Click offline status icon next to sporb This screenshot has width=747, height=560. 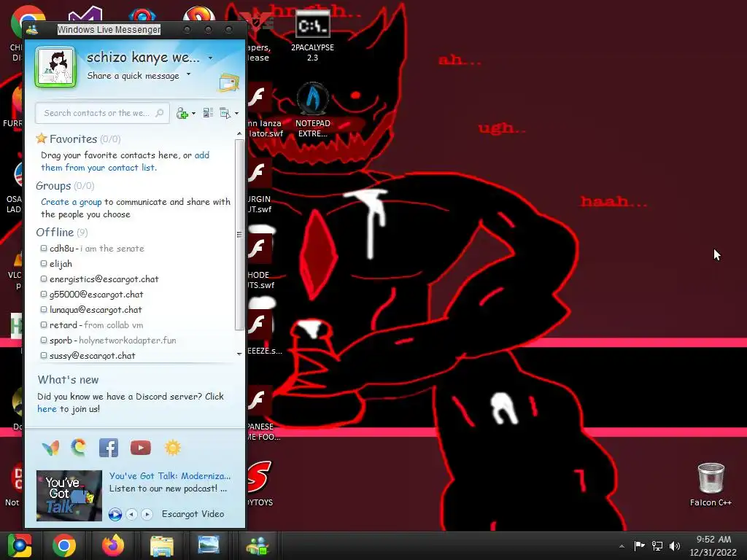tap(44, 340)
